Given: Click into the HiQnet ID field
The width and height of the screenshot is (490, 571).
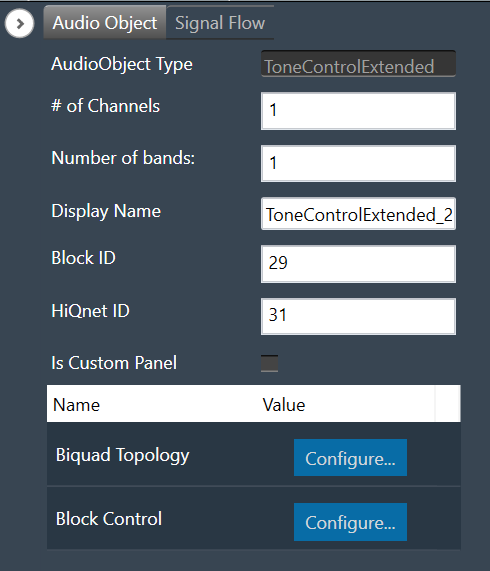Looking at the screenshot, I should 358,316.
